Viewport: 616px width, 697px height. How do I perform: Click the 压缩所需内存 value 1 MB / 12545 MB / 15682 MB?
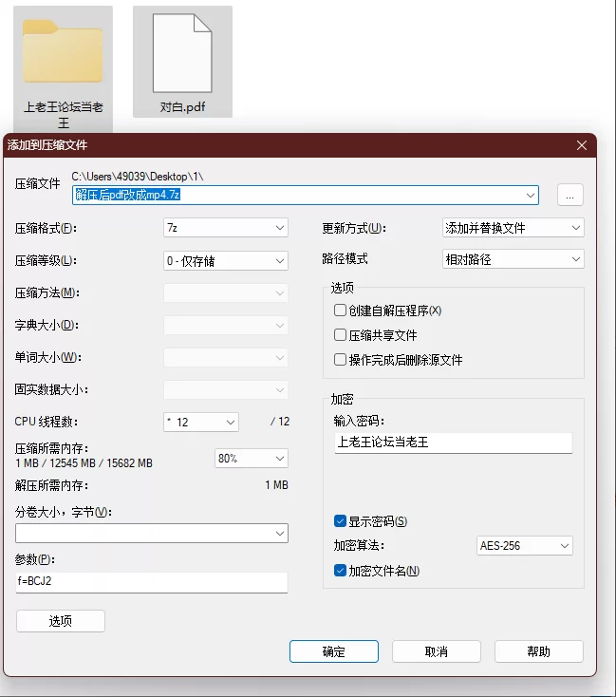click(x=84, y=463)
